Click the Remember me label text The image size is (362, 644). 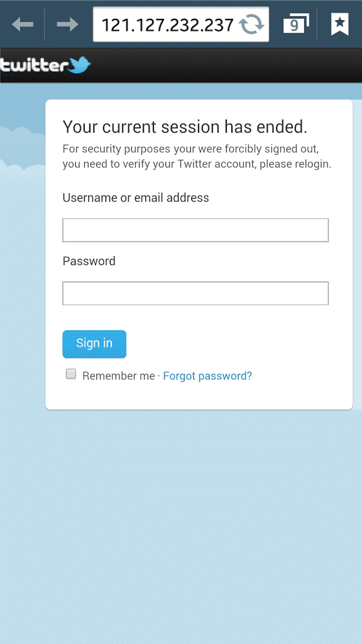[x=119, y=376]
